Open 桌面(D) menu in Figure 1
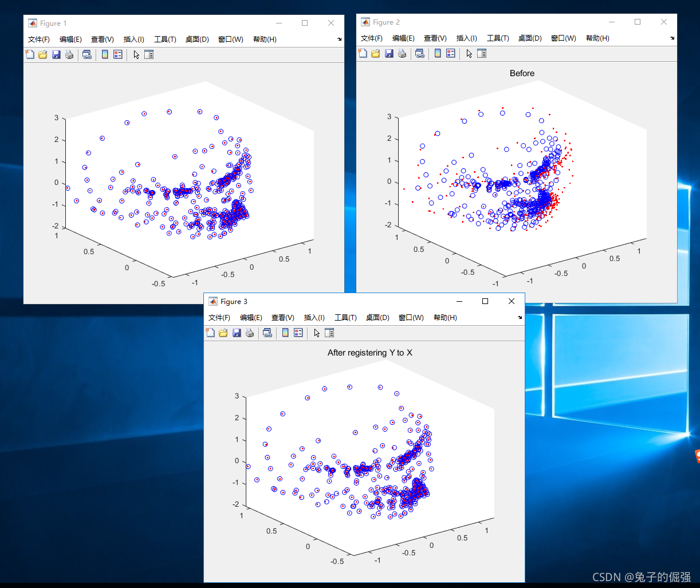This screenshot has width=700, height=588. pyautogui.click(x=197, y=40)
